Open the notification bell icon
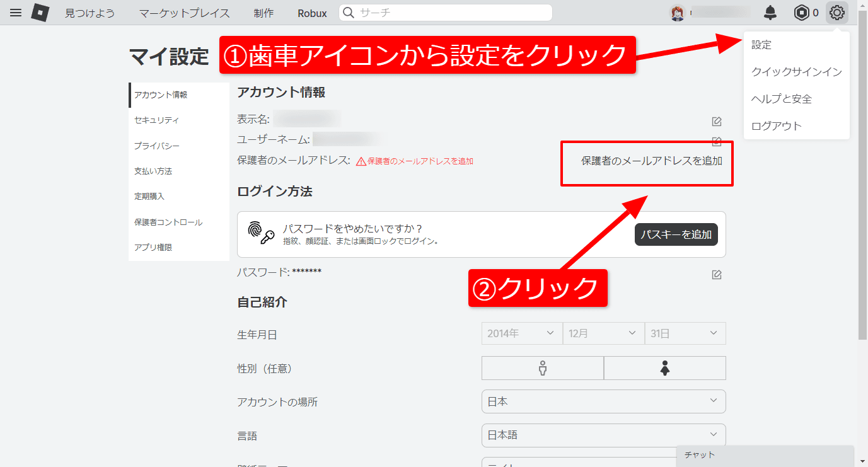 point(770,13)
